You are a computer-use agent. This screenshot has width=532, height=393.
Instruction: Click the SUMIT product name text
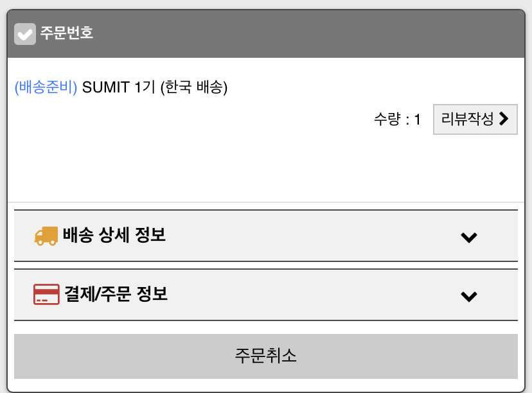tap(106, 87)
